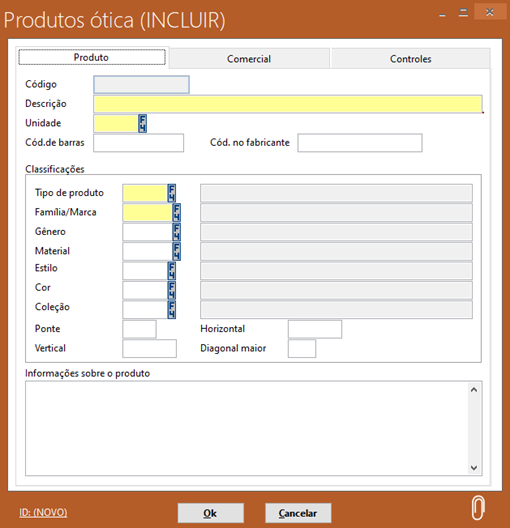Click the product info scrollbar up arrow
The width and height of the screenshot is (510, 528).
click(x=474, y=390)
